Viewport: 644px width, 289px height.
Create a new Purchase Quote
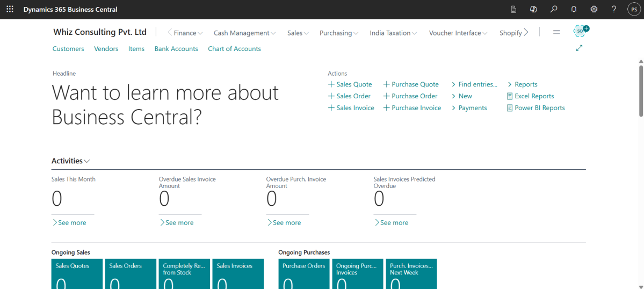(411, 84)
